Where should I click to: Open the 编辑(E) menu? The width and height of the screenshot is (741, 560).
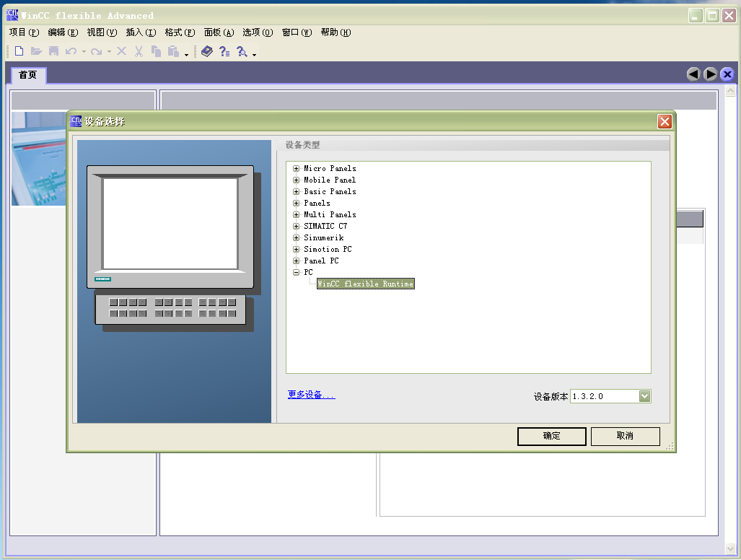[63, 32]
